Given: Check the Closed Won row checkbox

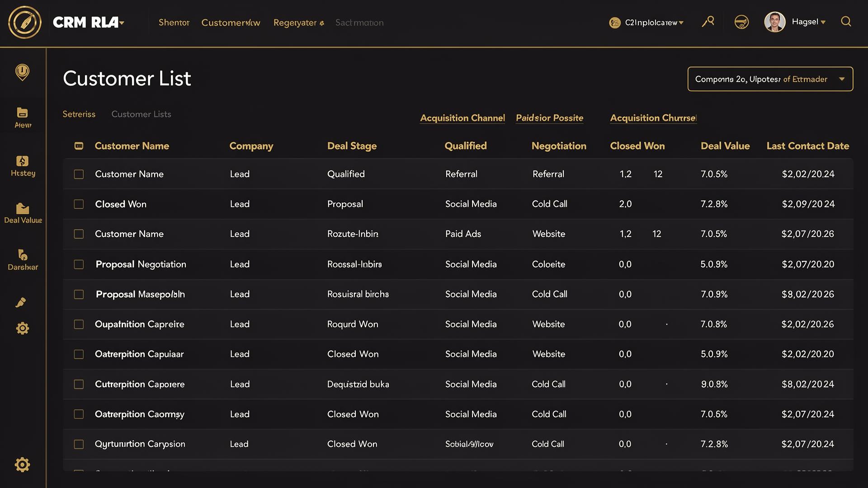Looking at the screenshot, I should (79, 204).
